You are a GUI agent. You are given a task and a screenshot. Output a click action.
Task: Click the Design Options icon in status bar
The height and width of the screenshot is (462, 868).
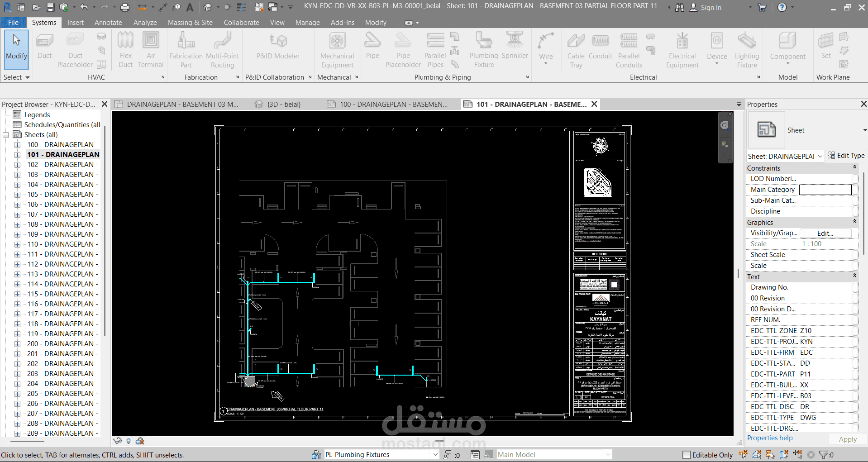475,455
